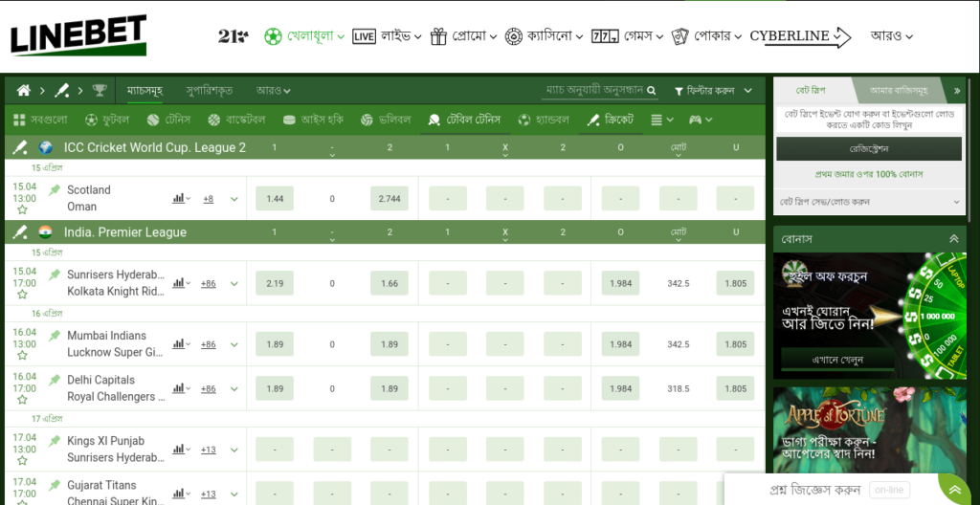Expand markets for Mumbai Indians chevron
This screenshot has width=980, height=505.
pyautogui.click(x=234, y=344)
